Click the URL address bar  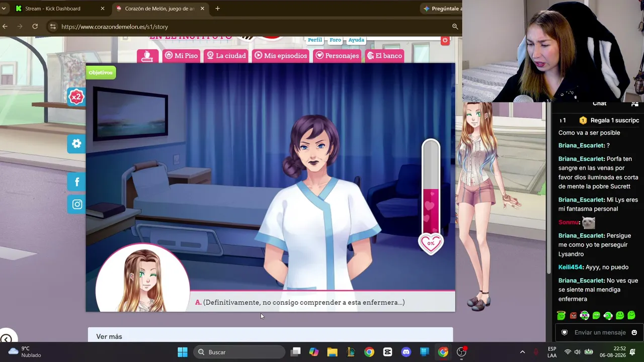(254, 27)
